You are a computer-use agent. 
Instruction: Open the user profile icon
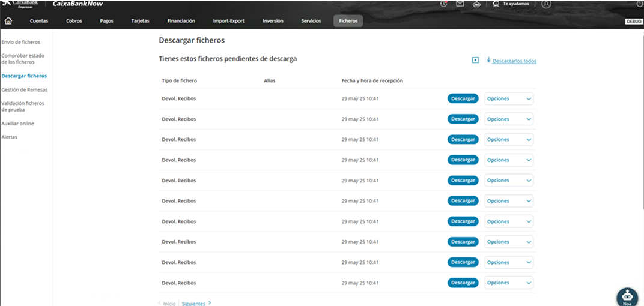point(546,4)
